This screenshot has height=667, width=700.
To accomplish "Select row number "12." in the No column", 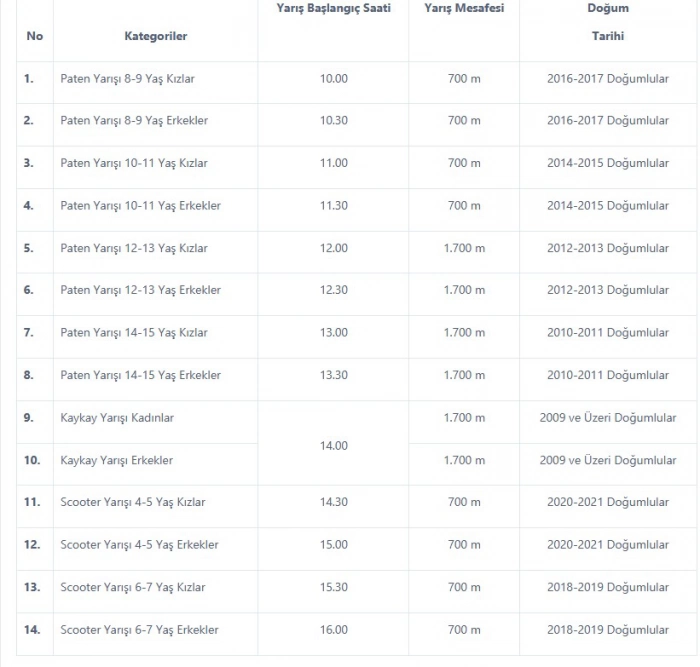I will point(32,545).
